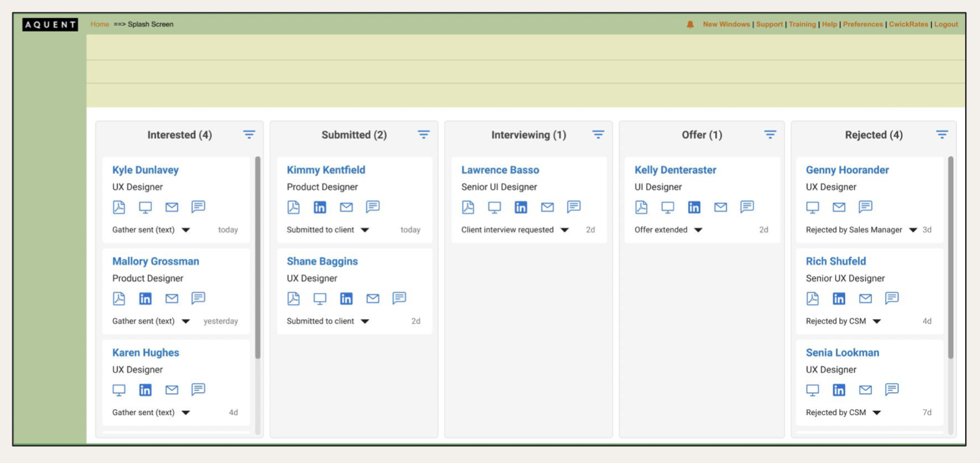
Task: Open Shane Baggins' portfolio monitor icon
Action: point(320,299)
